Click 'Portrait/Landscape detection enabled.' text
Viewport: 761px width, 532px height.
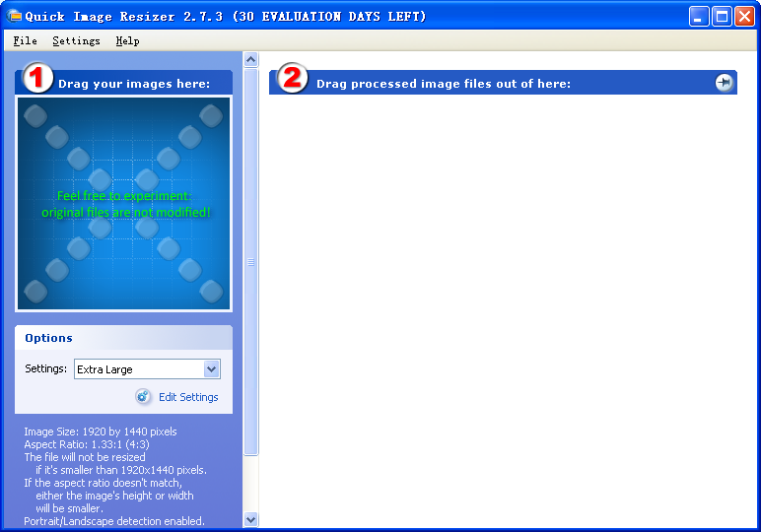[x=114, y=521]
